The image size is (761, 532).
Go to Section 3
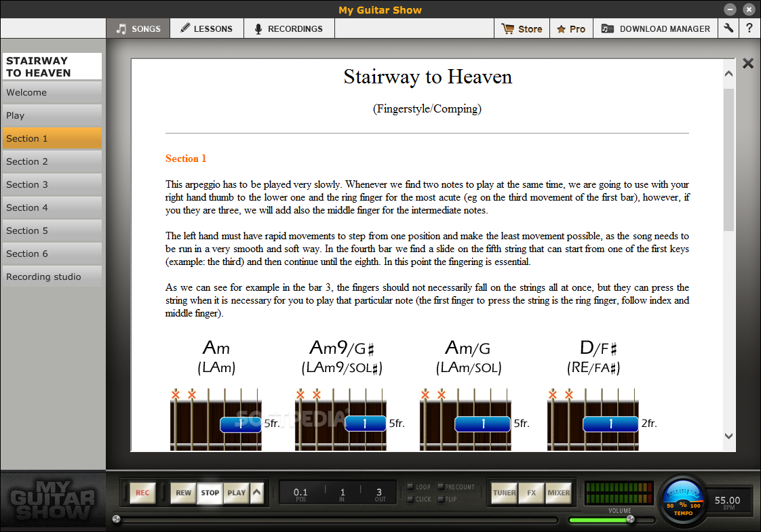(x=52, y=184)
